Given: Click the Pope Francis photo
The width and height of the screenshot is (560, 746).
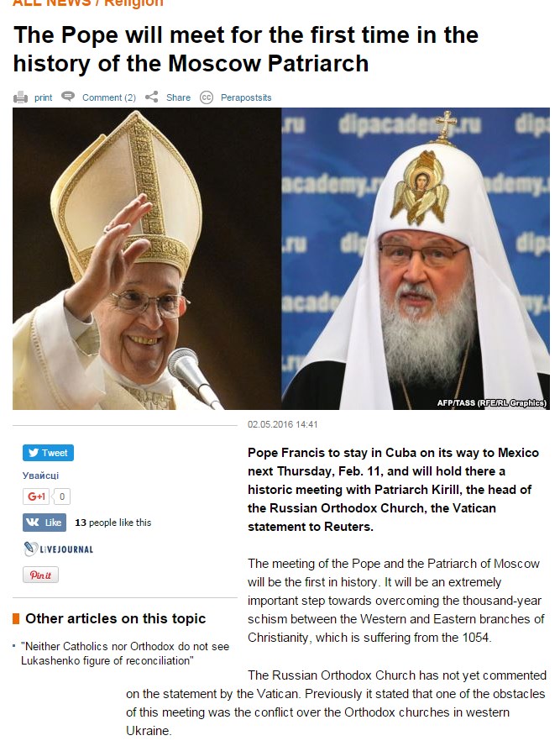Looking at the screenshot, I should pyautogui.click(x=147, y=259).
